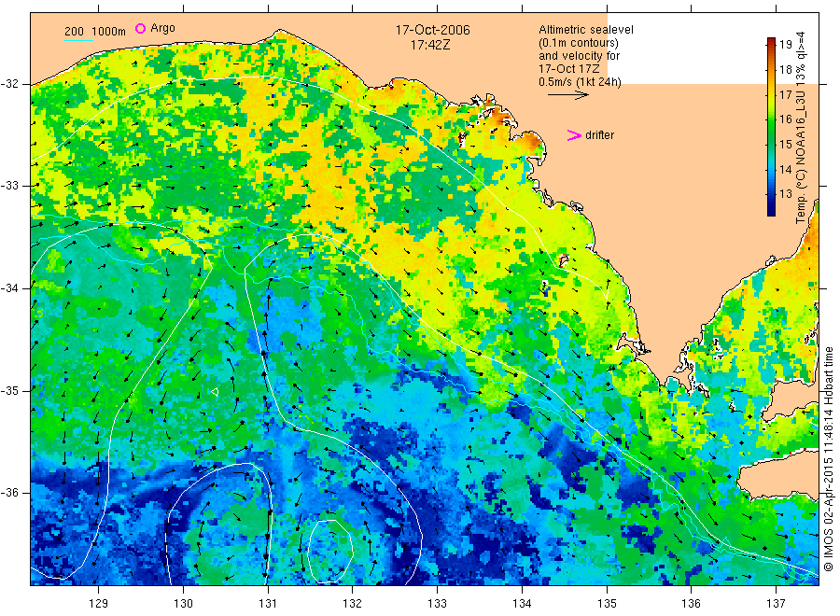The image size is (840, 616).
Task: Click the color bar value 16
Action: (x=785, y=119)
